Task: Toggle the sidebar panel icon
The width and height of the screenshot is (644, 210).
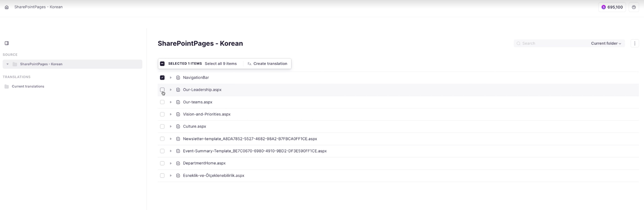Action: [x=7, y=43]
